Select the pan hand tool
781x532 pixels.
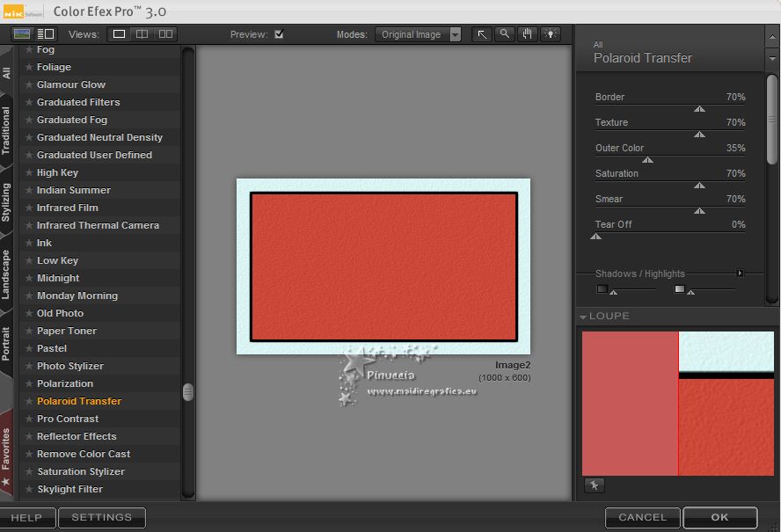[x=528, y=34]
